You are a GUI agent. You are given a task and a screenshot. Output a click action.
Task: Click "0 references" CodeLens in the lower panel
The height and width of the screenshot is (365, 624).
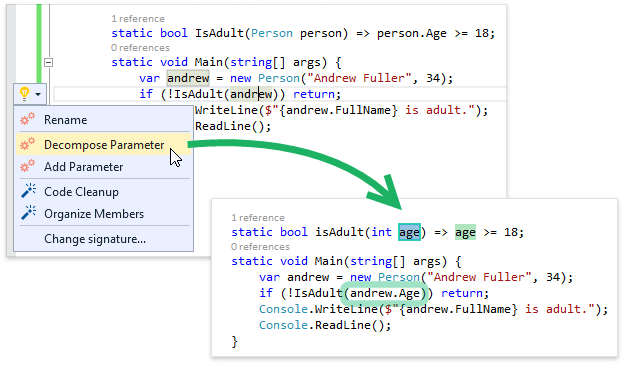tap(260, 247)
